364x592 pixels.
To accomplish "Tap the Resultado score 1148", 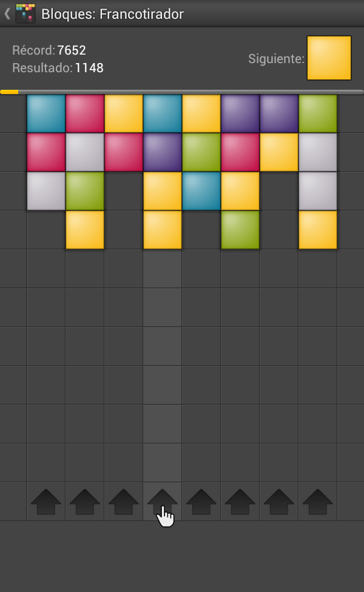I will [89, 68].
